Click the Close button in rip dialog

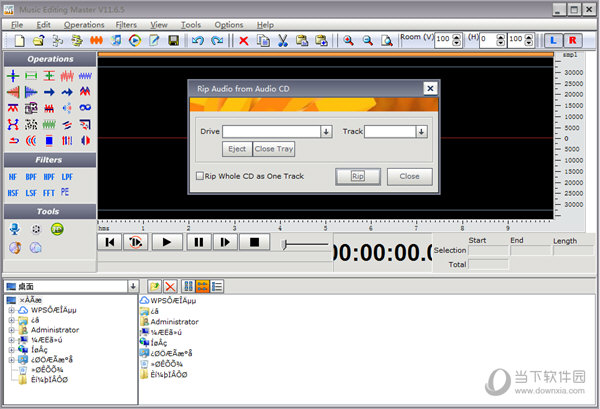(409, 176)
